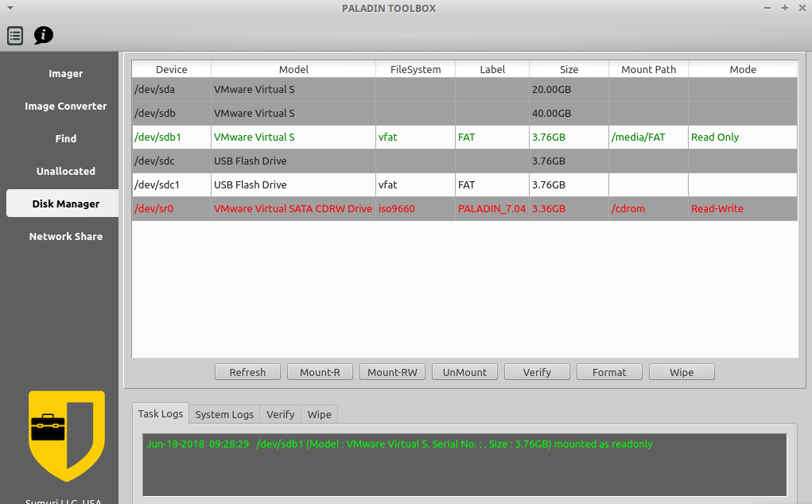Select the /dev/sdb device row

coord(464,114)
